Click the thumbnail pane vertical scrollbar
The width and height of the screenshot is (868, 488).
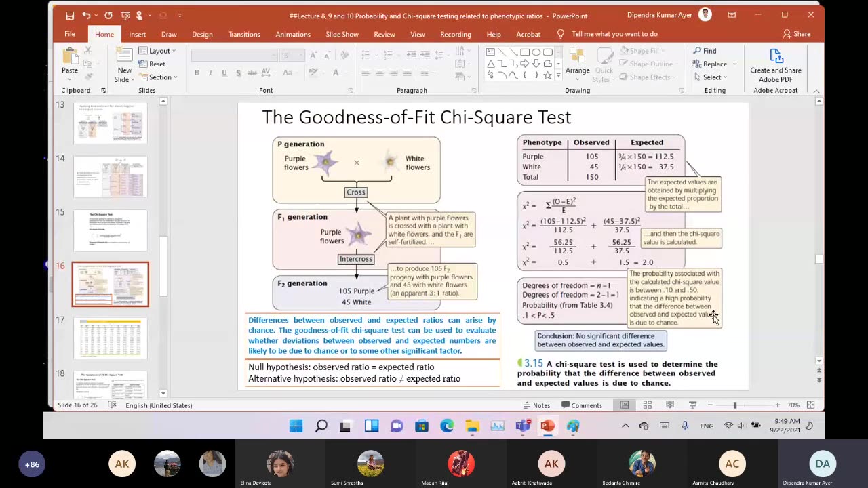click(x=163, y=266)
